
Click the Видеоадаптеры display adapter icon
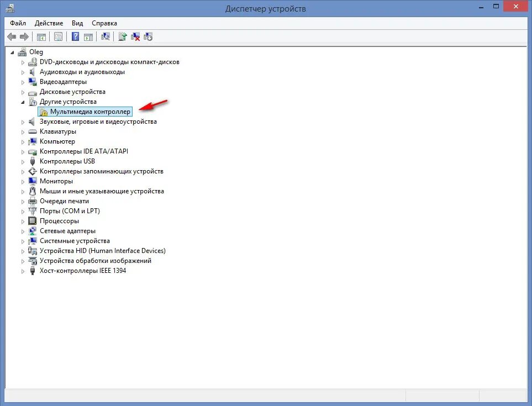33,82
